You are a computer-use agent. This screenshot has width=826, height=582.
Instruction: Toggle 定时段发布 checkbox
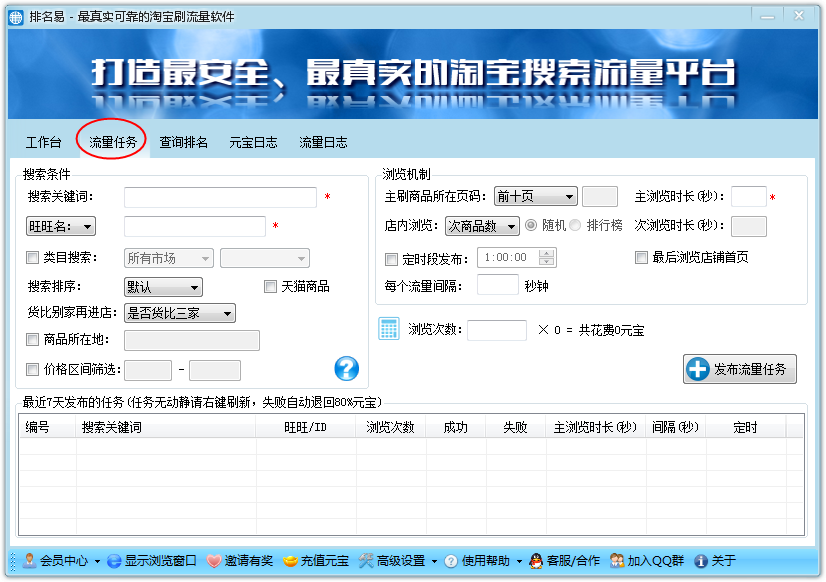(x=391, y=259)
